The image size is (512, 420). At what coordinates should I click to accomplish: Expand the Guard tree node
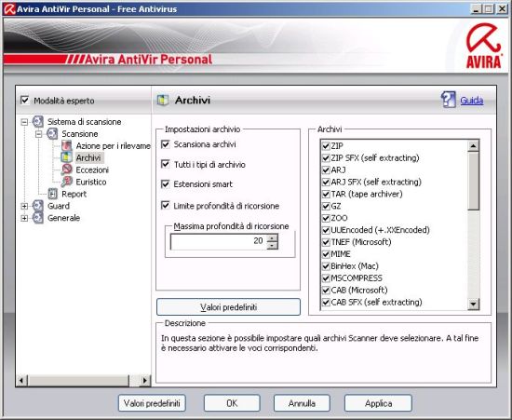pos(24,206)
